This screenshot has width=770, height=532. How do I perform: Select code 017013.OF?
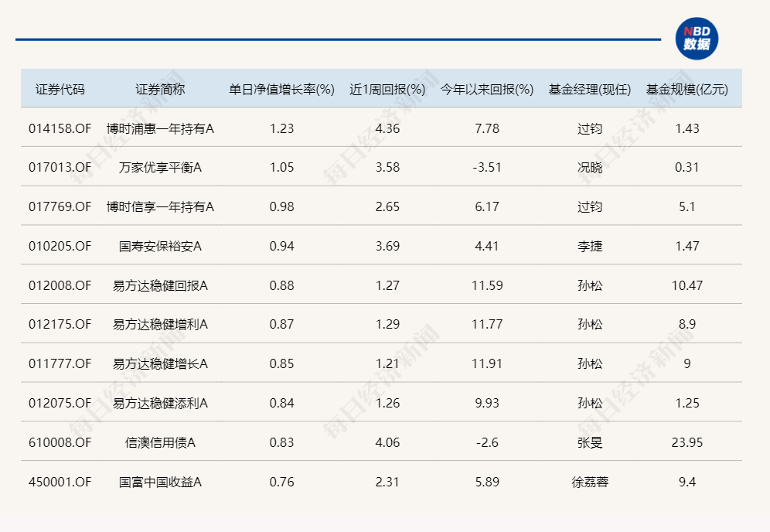click(x=60, y=168)
